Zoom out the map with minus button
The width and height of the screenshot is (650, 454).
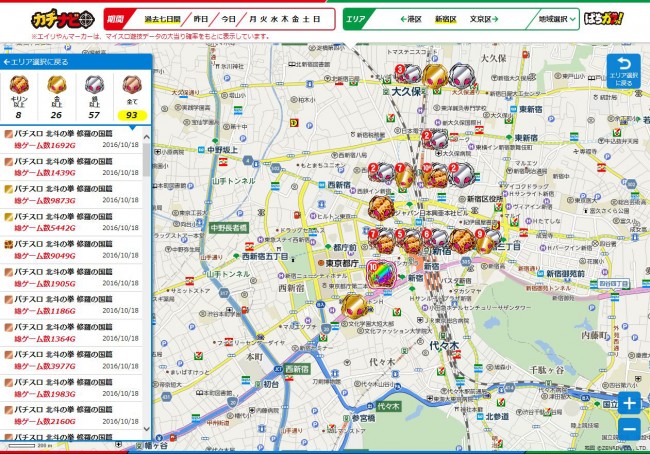coord(628,430)
